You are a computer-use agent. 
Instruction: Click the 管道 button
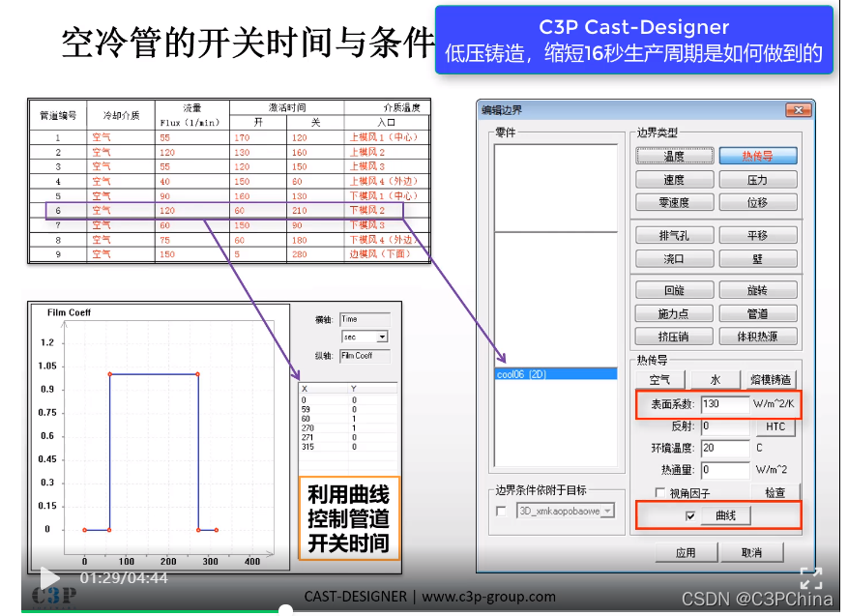pyautogui.click(x=758, y=313)
